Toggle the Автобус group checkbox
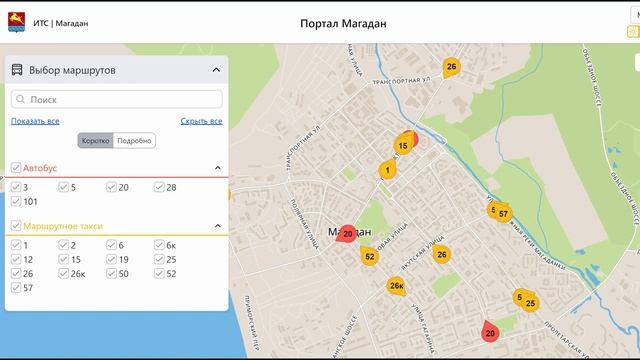The width and height of the screenshot is (640, 360). pyautogui.click(x=16, y=167)
